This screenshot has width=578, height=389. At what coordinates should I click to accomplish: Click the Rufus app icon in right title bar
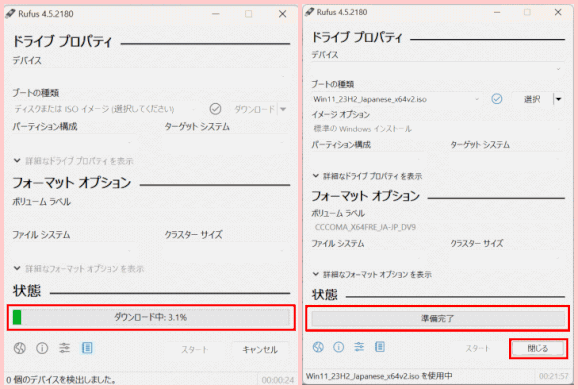310,12
